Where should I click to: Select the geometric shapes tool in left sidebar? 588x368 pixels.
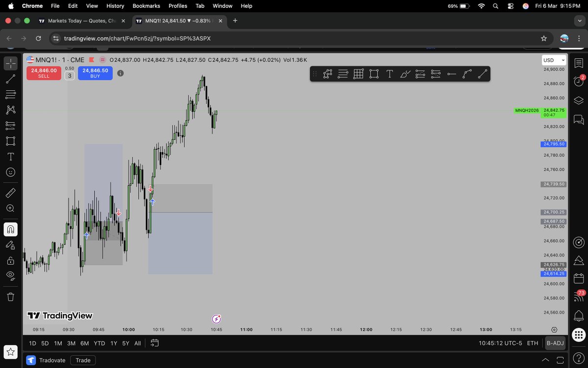tap(10, 141)
